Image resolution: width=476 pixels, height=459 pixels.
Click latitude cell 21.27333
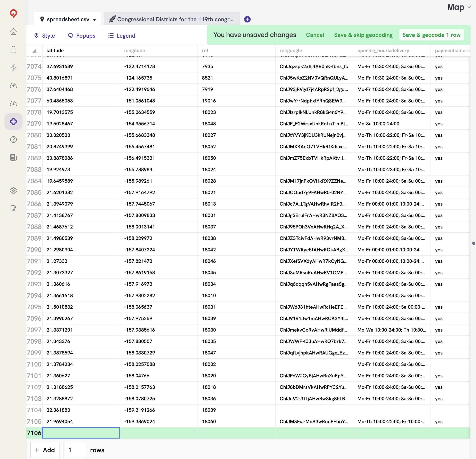pos(81,261)
